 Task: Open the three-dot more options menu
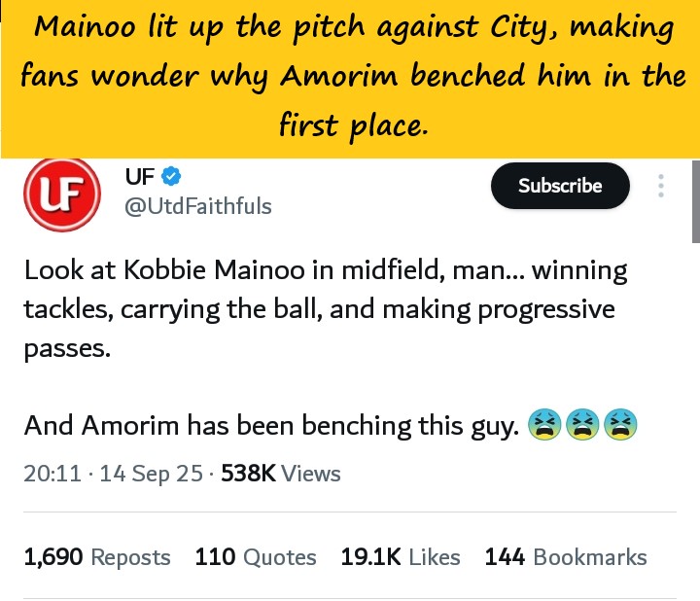pyautogui.click(x=661, y=187)
